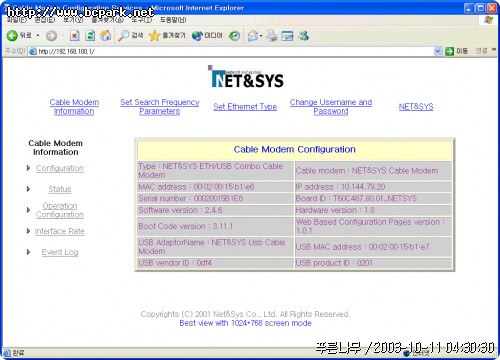Open Set Search Frequency Parameters link
The height and width of the screenshot is (360, 500).
click(160, 107)
